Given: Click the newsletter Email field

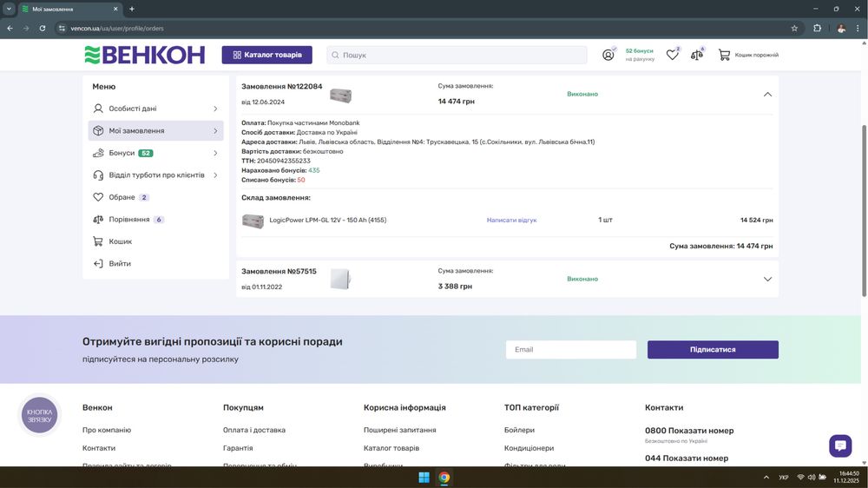Looking at the screenshot, I should pos(571,350).
